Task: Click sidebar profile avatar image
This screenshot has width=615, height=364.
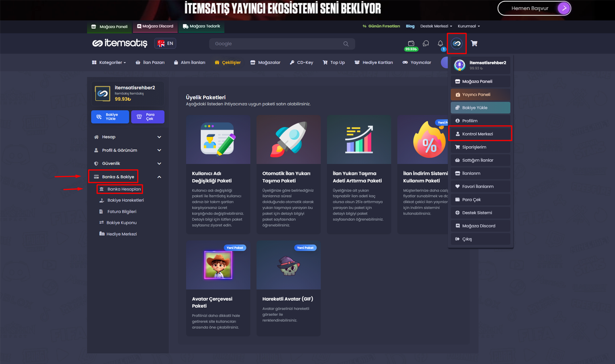Action: point(102,94)
